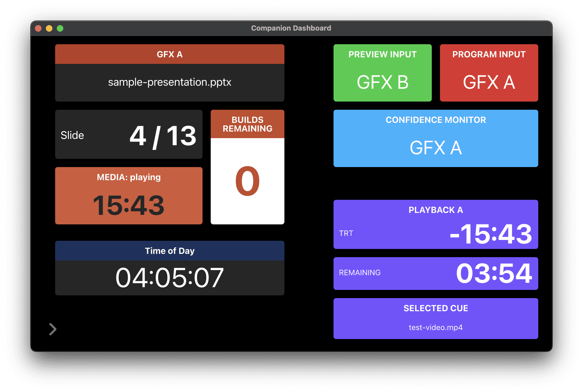
Task: Minimize window with the yellow button
Action: pos(49,28)
